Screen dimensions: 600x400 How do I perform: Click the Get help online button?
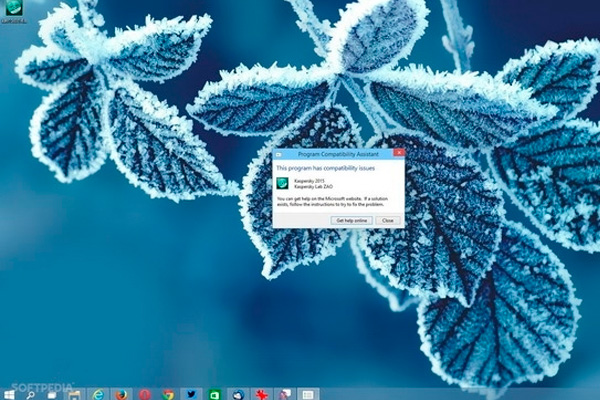pos(352,220)
